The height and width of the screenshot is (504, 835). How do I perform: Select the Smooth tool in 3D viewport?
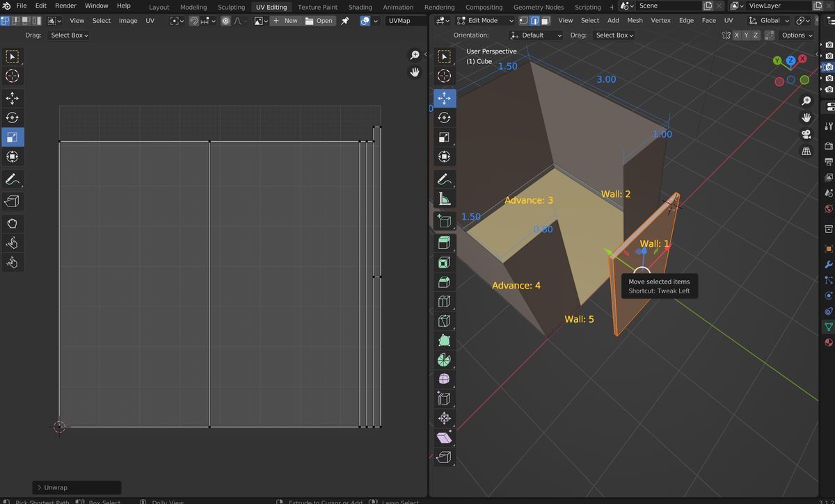pos(445,379)
